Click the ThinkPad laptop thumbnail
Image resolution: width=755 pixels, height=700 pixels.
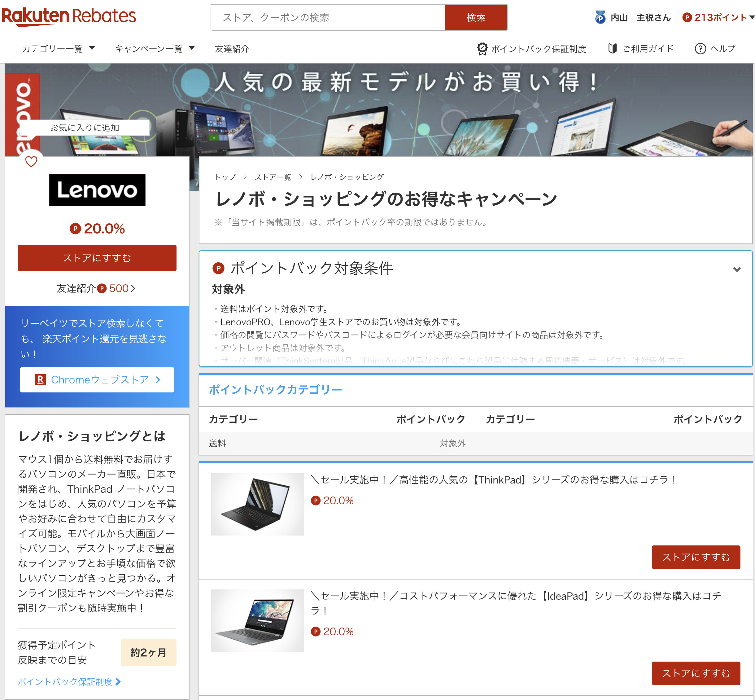click(x=257, y=504)
